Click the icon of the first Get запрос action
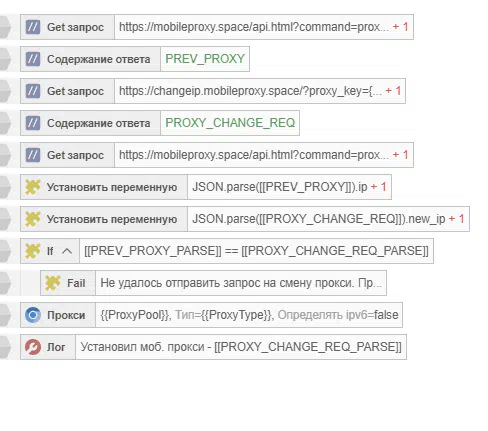The height and width of the screenshot is (431, 488). click(33, 27)
